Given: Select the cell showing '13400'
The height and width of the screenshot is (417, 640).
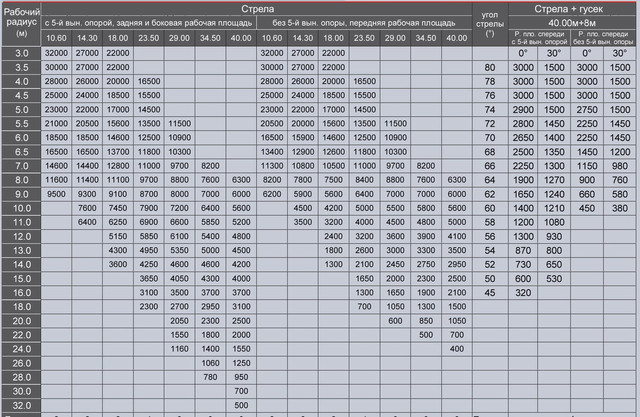Looking at the screenshot, I should 272,152.
